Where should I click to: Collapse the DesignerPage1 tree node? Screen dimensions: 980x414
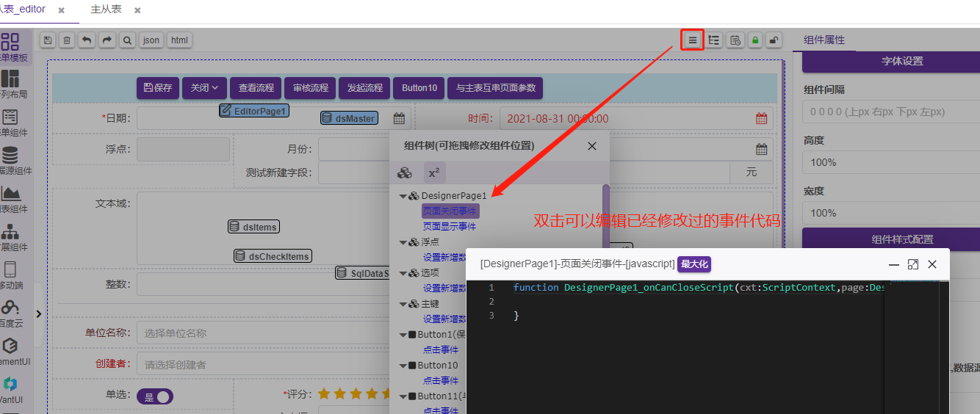click(403, 196)
